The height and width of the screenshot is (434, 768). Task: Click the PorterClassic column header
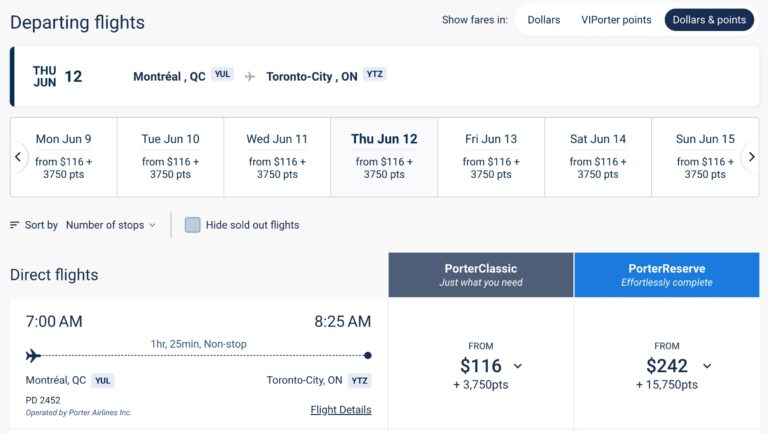coord(481,275)
